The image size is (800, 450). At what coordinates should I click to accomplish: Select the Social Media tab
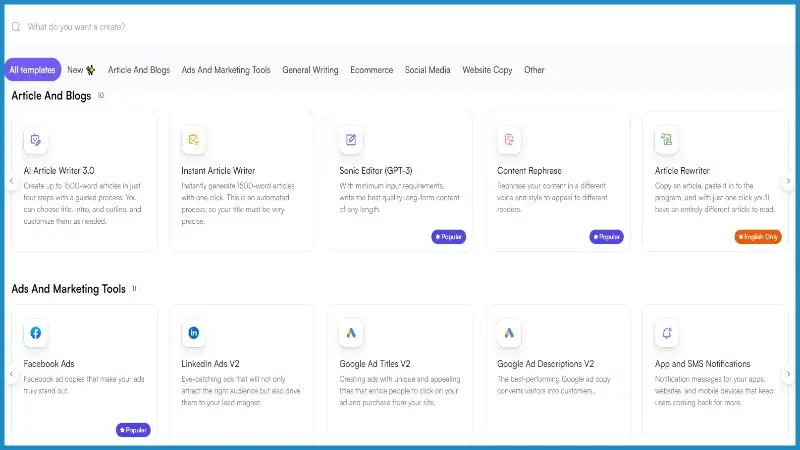(428, 70)
